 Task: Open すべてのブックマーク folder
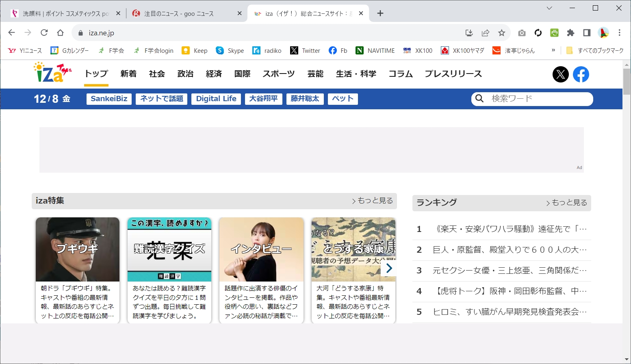[x=594, y=50]
